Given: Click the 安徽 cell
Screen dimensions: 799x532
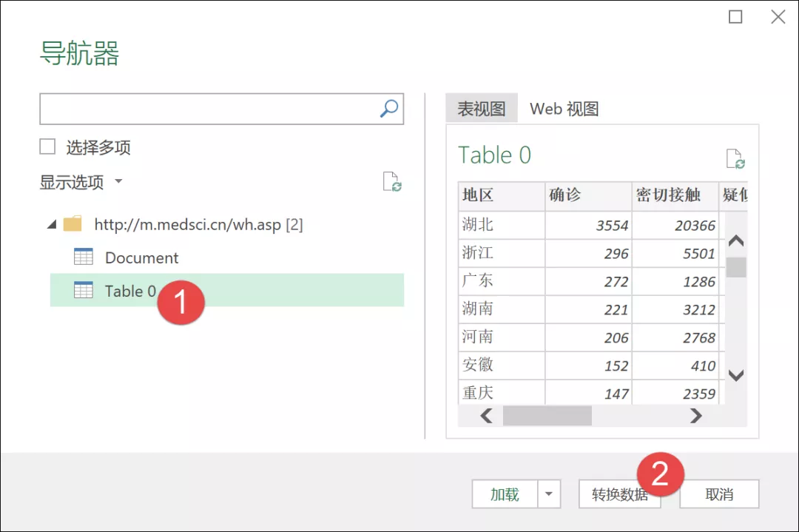Looking at the screenshot, I should point(502,365).
